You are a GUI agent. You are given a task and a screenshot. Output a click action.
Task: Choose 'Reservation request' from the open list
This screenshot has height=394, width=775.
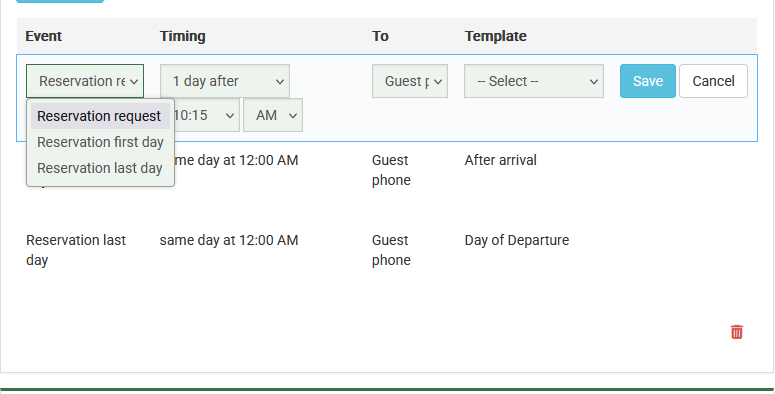pyautogui.click(x=100, y=116)
